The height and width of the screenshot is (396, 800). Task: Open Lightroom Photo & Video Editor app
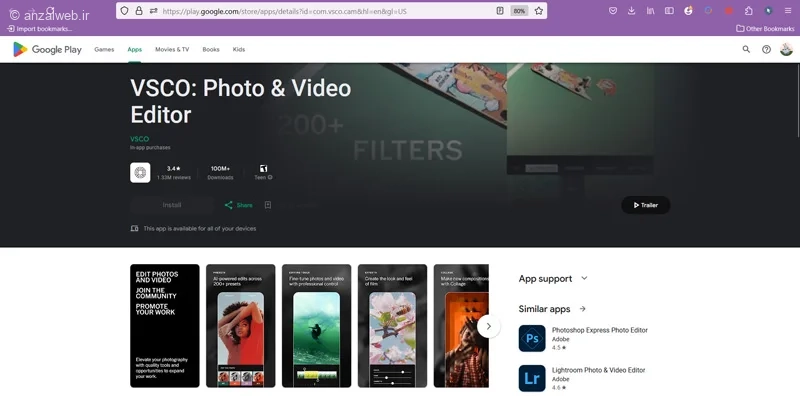tap(598, 370)
